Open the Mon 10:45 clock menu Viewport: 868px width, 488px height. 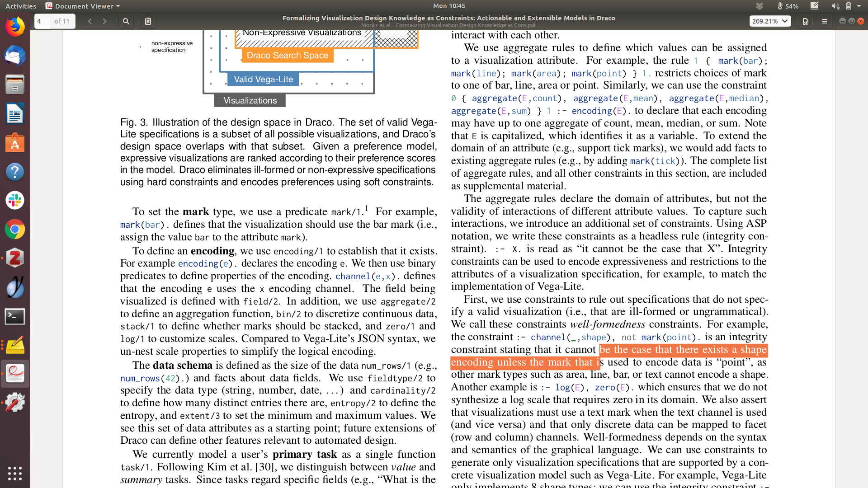pos(448,6)
